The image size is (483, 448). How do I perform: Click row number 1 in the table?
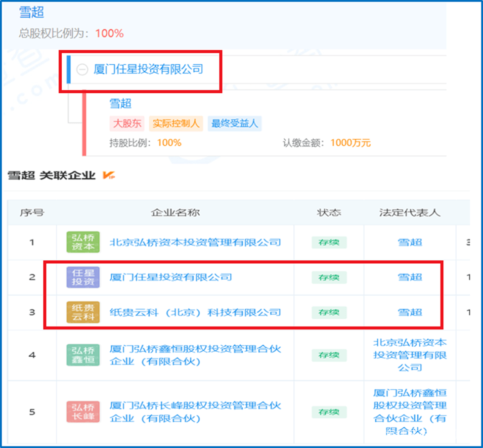pos(32,243)
